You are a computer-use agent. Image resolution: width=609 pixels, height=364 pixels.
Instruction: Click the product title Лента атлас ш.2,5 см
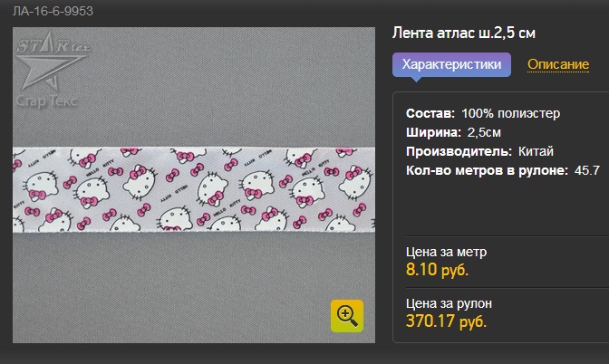coord(464,33)
